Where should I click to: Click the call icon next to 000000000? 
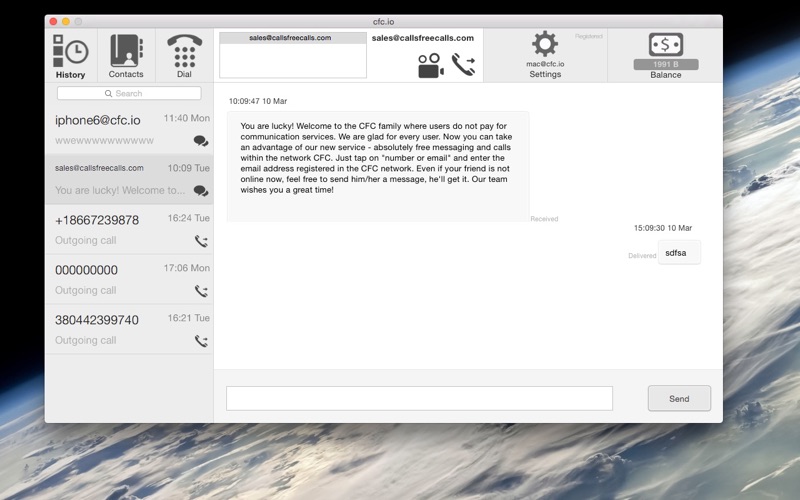coord(201,291)
